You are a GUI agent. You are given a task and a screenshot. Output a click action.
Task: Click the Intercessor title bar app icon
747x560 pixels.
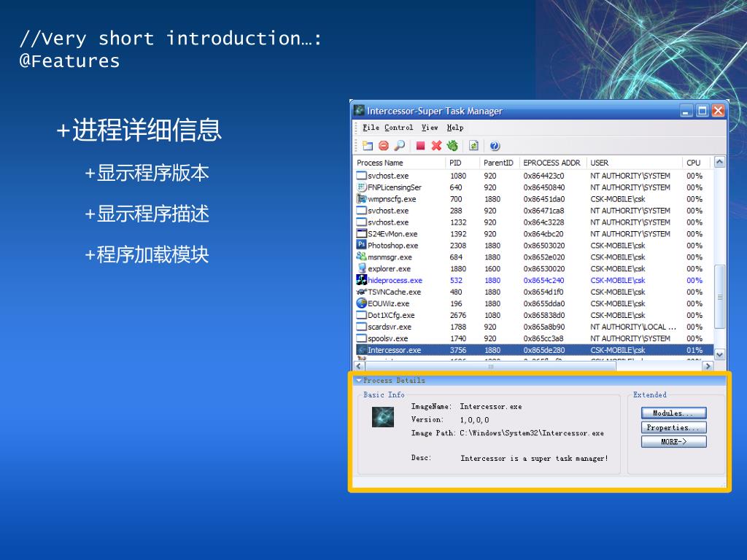click(x=359, y=111)
